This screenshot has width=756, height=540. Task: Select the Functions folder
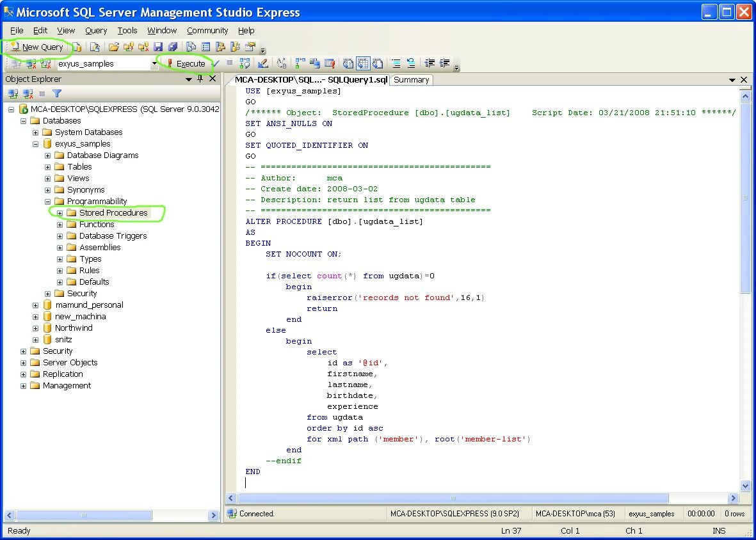97,225
